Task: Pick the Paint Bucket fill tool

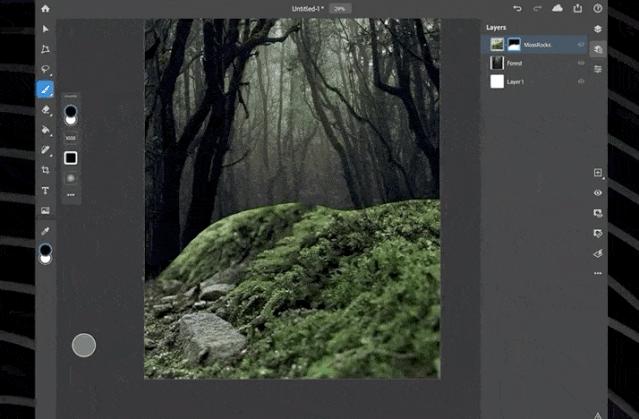Action: pyautogui.click(x=45, y=130)
